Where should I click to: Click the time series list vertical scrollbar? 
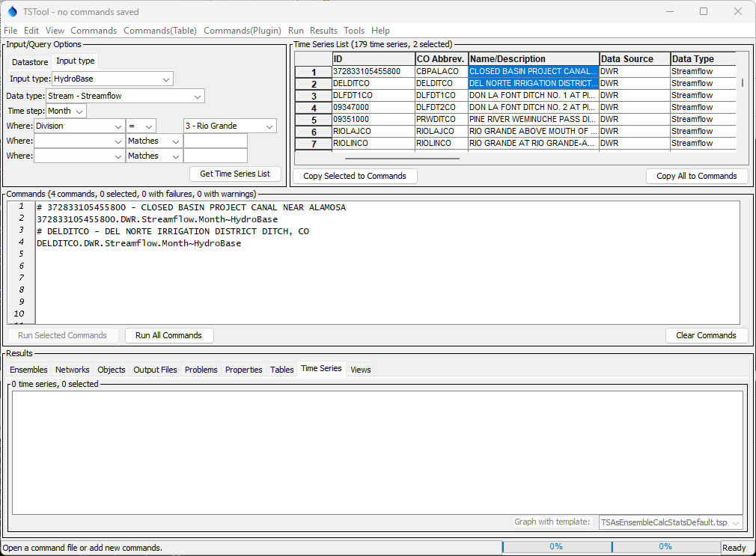click(743, 83)
